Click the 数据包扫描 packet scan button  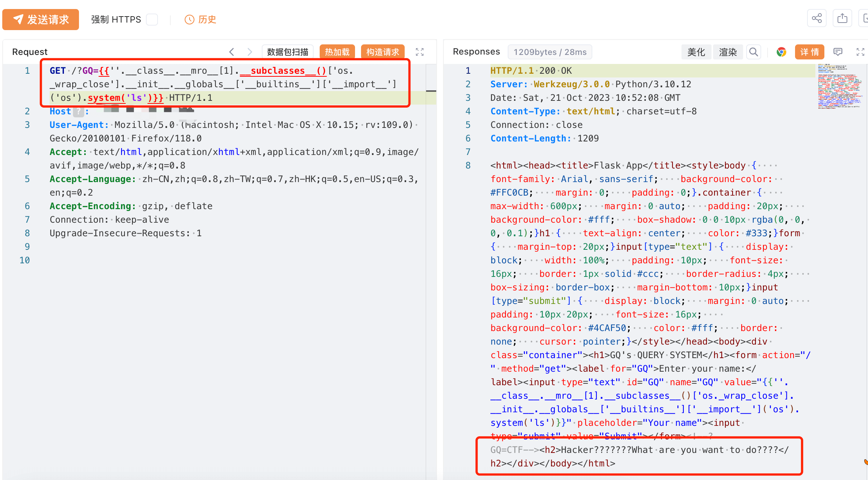(288, 52)
